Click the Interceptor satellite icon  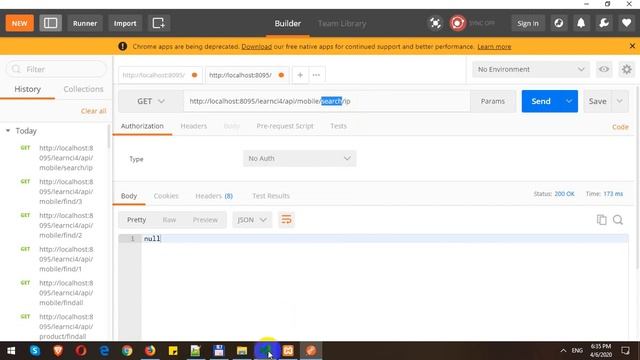[x=435, y=23]
